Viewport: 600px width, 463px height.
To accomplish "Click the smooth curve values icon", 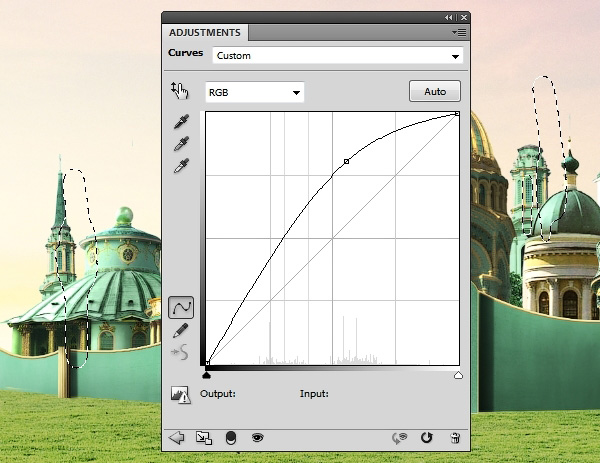I will coord(181,351).
